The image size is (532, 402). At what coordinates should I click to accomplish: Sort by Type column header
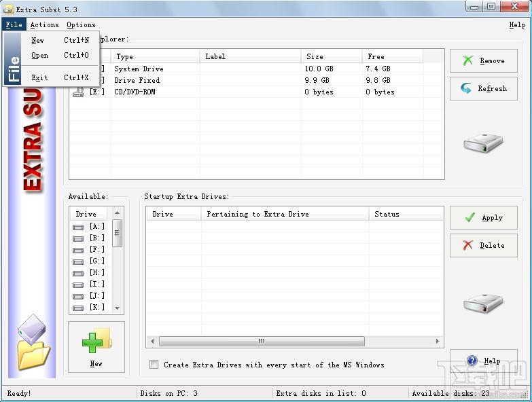[x=156, y=56]
